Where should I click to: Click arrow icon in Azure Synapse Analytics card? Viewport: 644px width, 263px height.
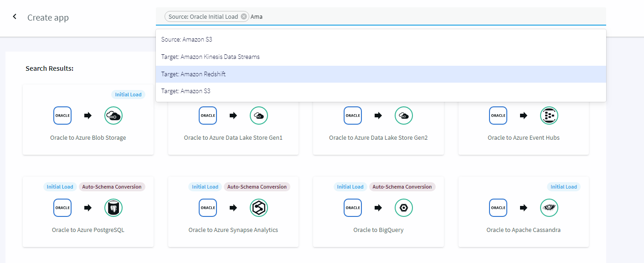point(233,208)
